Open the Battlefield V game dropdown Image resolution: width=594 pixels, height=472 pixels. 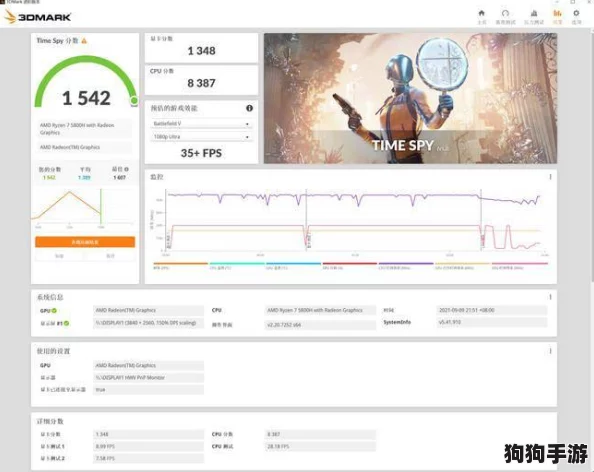[201, 123]
